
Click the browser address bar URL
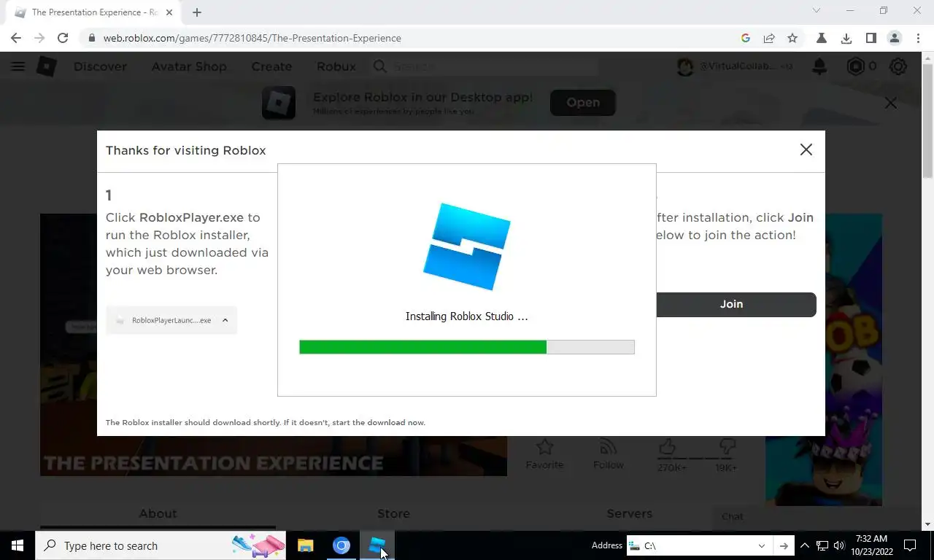click(252, 38)
